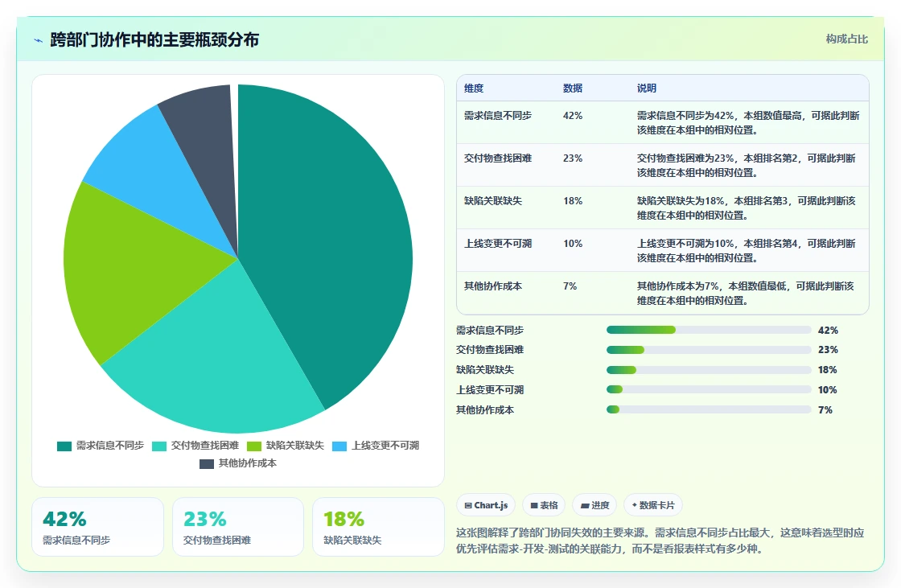Toggle 缺陷关联缺失 legend color box

click(x=254, y=446)
